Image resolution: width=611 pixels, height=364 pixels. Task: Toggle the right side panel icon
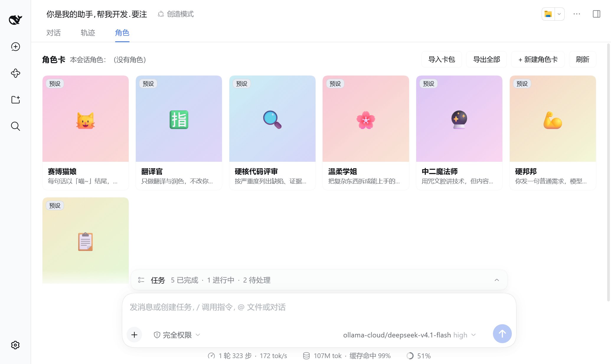pyautogui.click(x=597, y=14)
